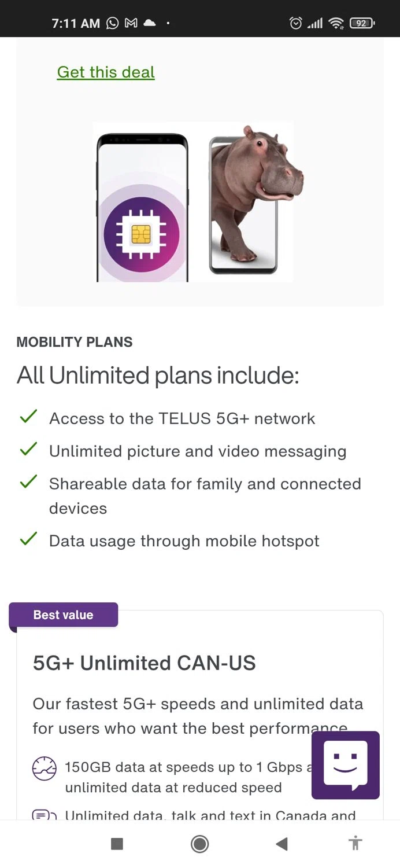The image size is (400, 868).
Task: Tap the Wi-Fi signal status icon
Action: point(336,23)
